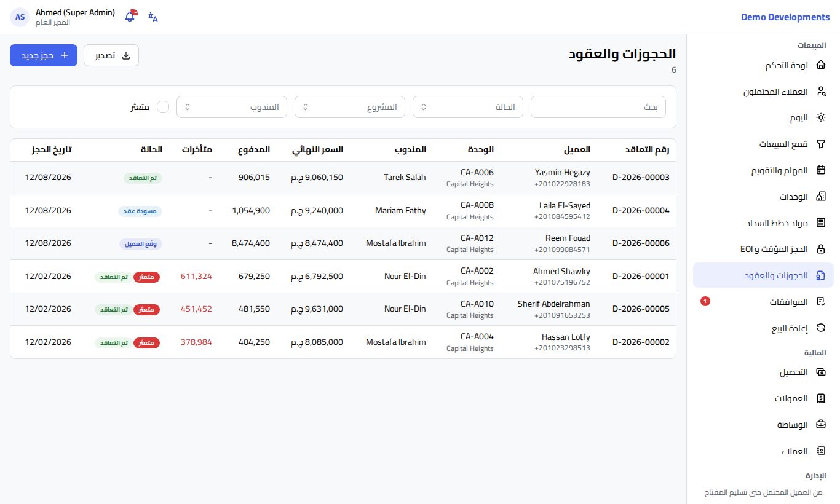Viewport: 840px width, 504px height.
Task: Go to المهام والتقويم in sidebar
Action: click(763, 170)
